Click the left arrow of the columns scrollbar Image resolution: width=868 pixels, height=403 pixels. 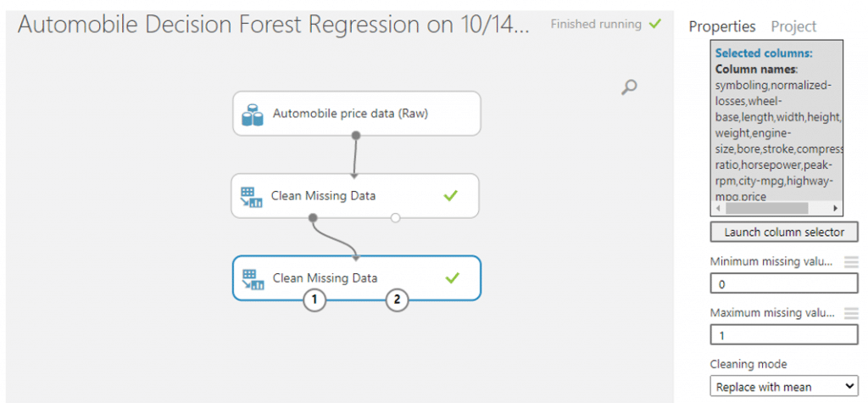719,209
